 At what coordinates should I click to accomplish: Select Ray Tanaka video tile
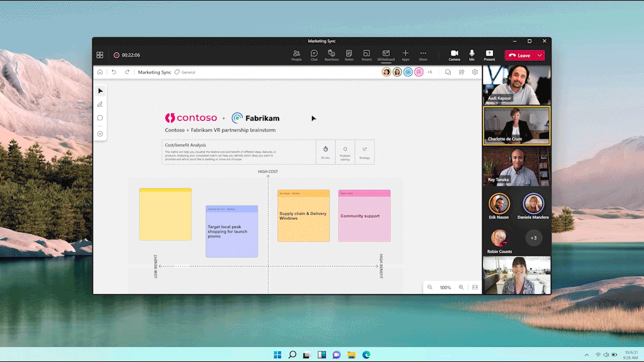point(517,166)
